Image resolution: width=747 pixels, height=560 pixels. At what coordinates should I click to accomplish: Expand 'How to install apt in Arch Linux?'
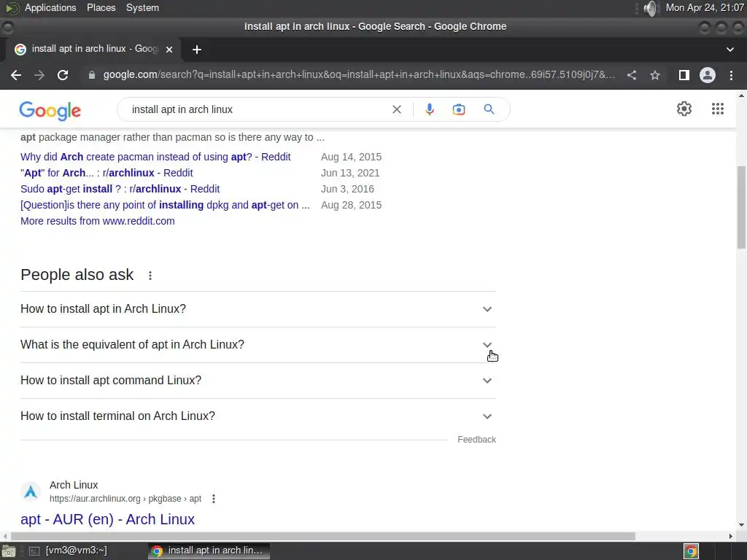258,309
